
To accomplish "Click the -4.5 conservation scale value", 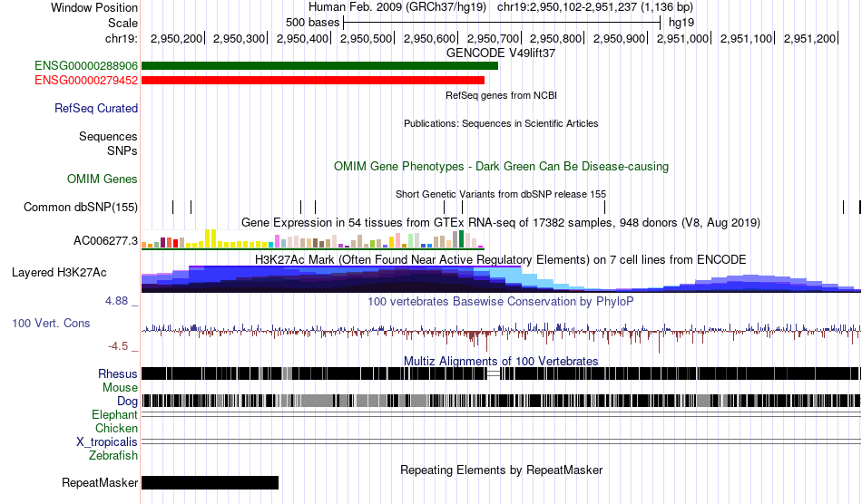I will pos(118,346).
